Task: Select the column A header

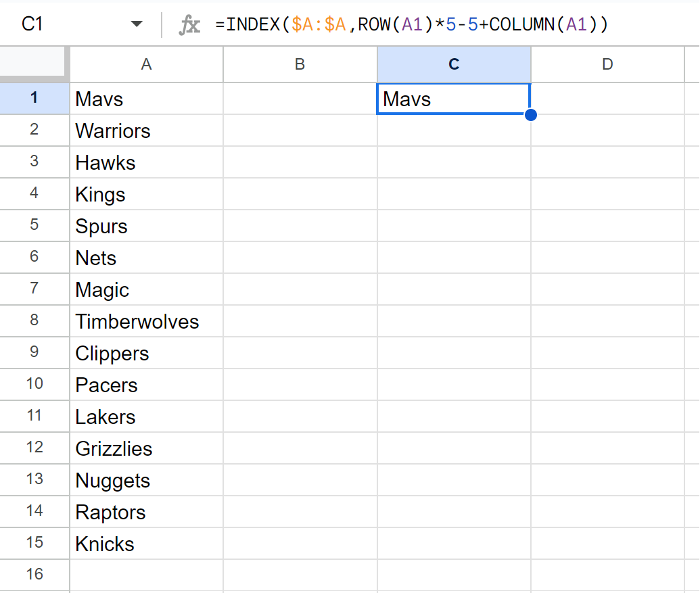Action: pyautogui.click(x=147, y=64)
